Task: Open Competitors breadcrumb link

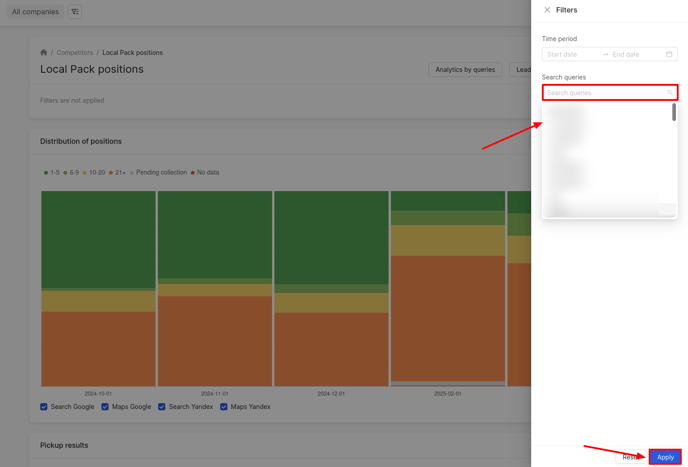Action: [x=75, y=52]
